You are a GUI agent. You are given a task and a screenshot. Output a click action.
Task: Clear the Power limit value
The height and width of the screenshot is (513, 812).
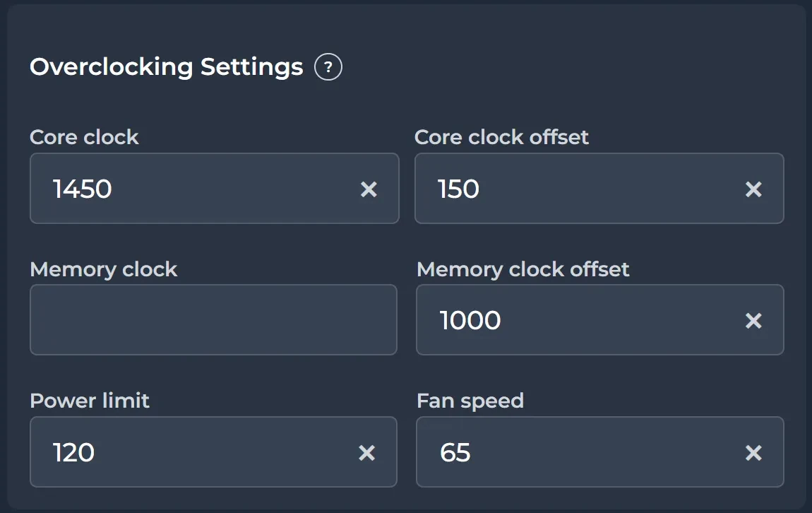(x=366, y=452)
